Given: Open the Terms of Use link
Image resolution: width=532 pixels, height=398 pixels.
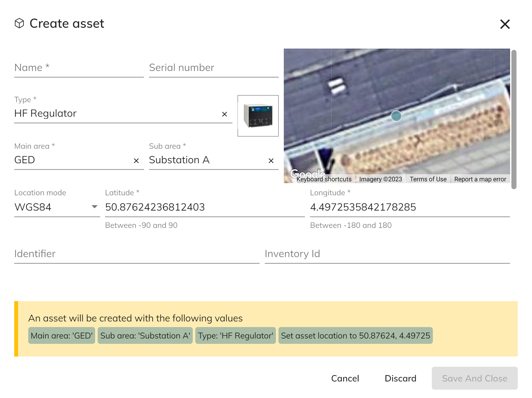Looking at the screenshot, I should tap(428, 179).
